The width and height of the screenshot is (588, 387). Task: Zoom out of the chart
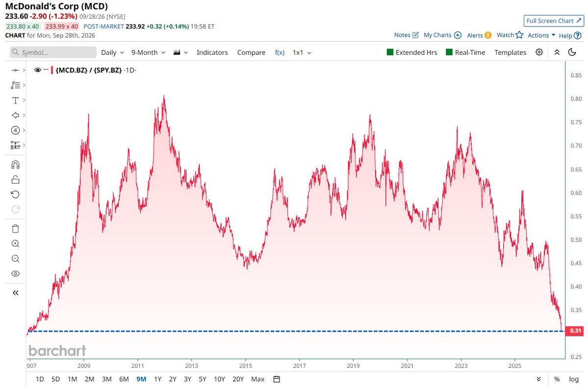click(x=15, y=259)
